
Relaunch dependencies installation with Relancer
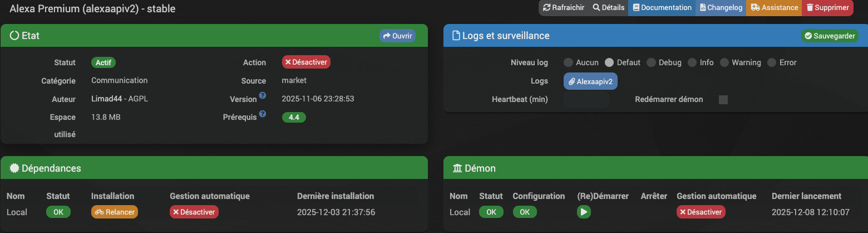point(115,212)
